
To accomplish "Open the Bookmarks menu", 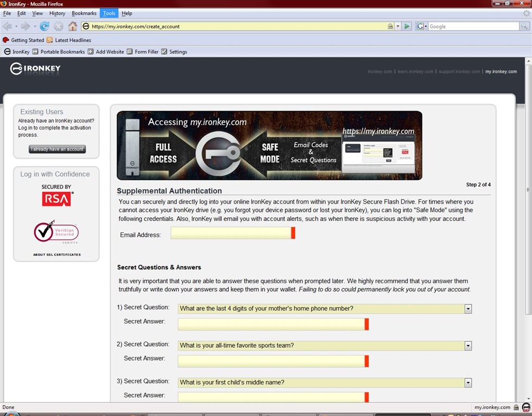I will pyautogui.click(x=84, y=13).
